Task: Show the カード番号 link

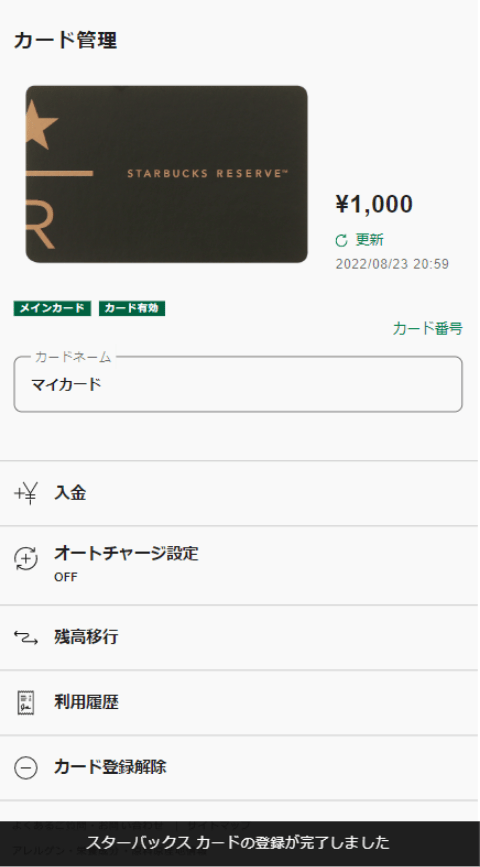Action: coord(427,328)
